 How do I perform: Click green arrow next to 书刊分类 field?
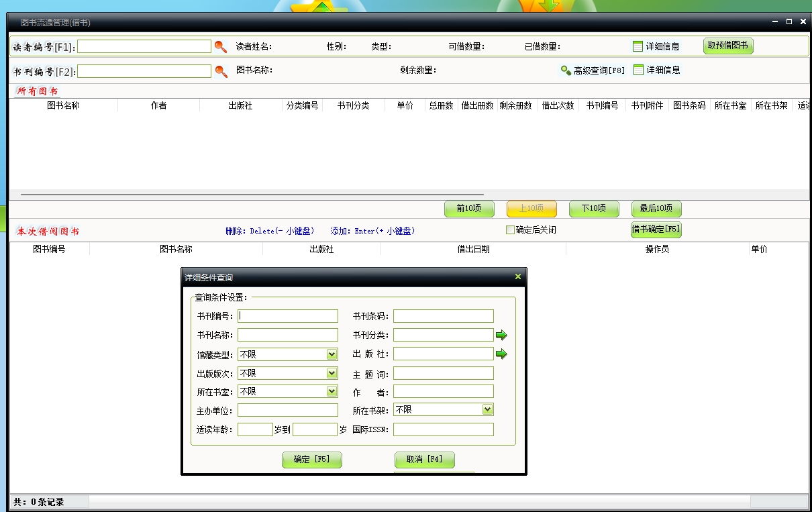point(501,335)
